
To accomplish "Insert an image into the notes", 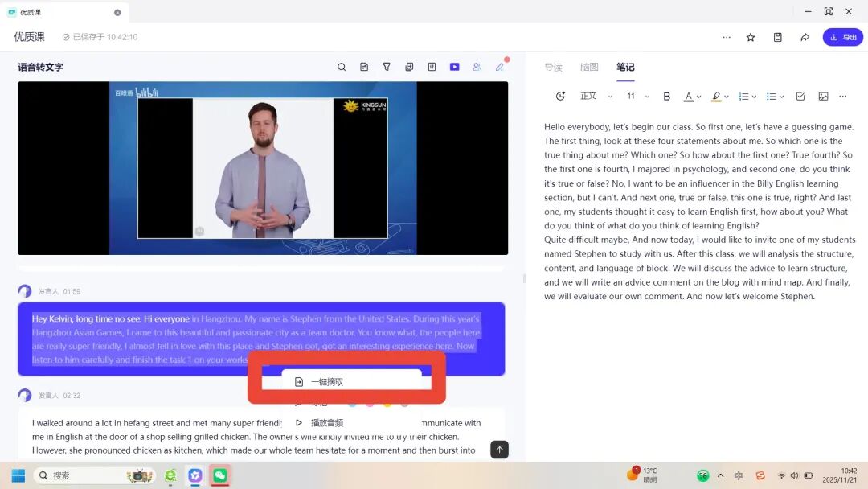I will (823, 97).
